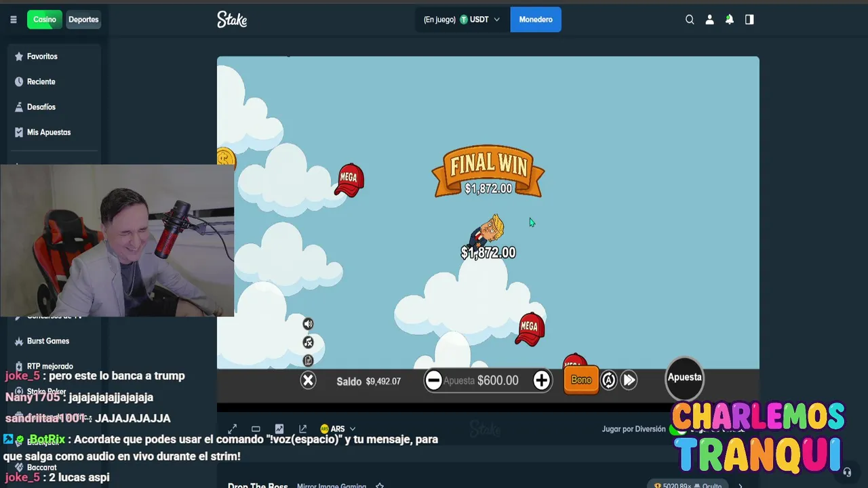Image resolution: width=868 pixels, height=488 pixels.
Task: Switch to the Deportes tab
Action: (x=83, y=20)
